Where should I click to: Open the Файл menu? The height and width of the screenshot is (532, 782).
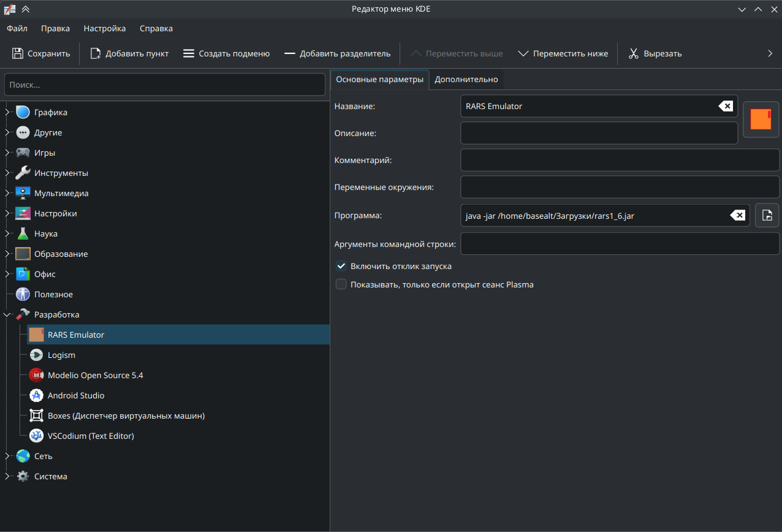tap(17, 28)
